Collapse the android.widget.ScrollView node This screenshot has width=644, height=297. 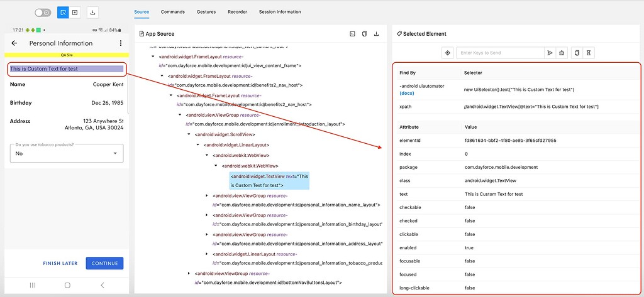189,134
